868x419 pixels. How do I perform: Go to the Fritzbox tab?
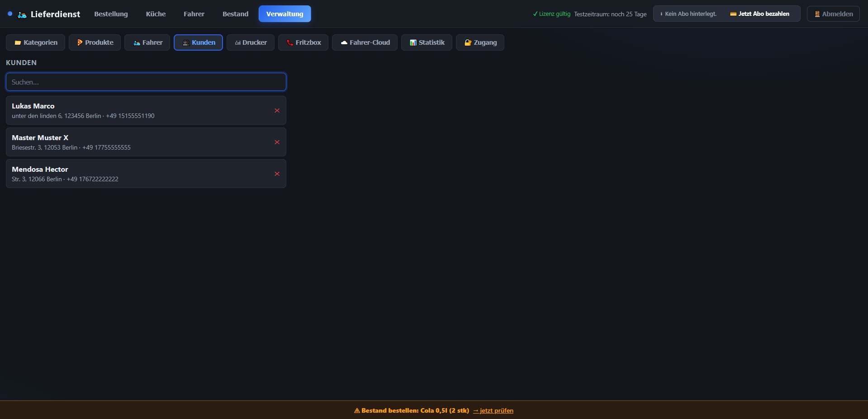[x=303, y=42]
